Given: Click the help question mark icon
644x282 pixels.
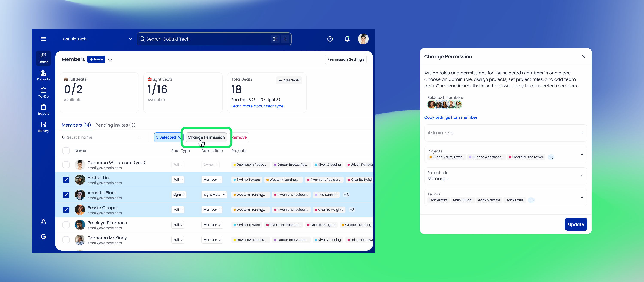Looking at the screenshot, I should pos(330,39).
